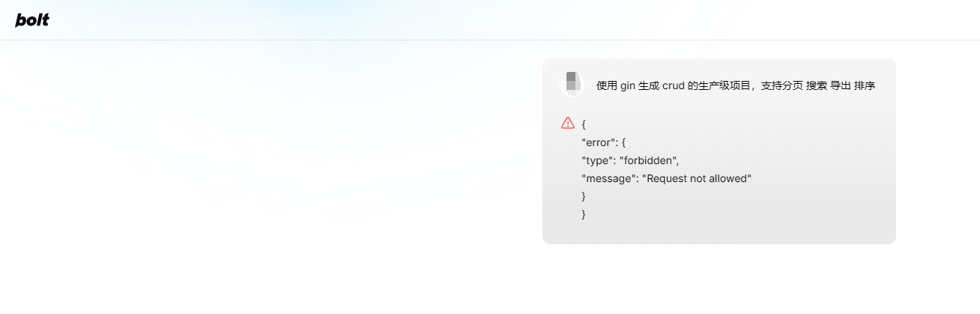Click the word "crud" in the prompt

673,85
